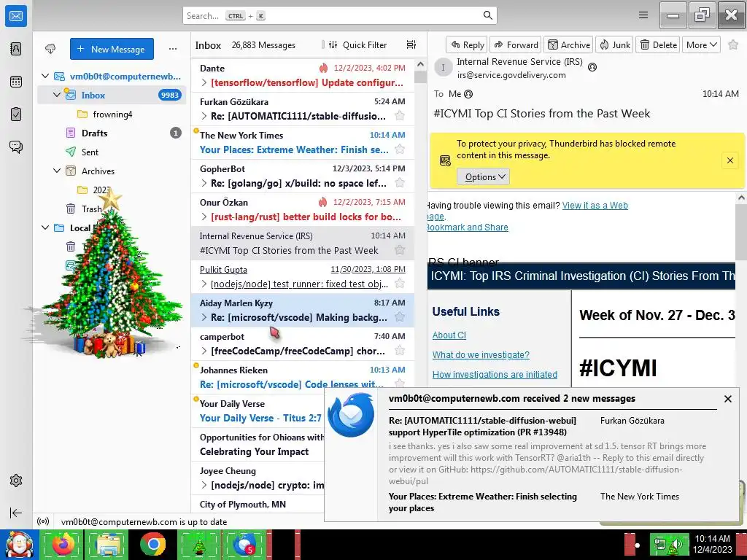Expand the Onur Özkan rust thread
Screen dimensions: 747x560
(x=204, y=217)
